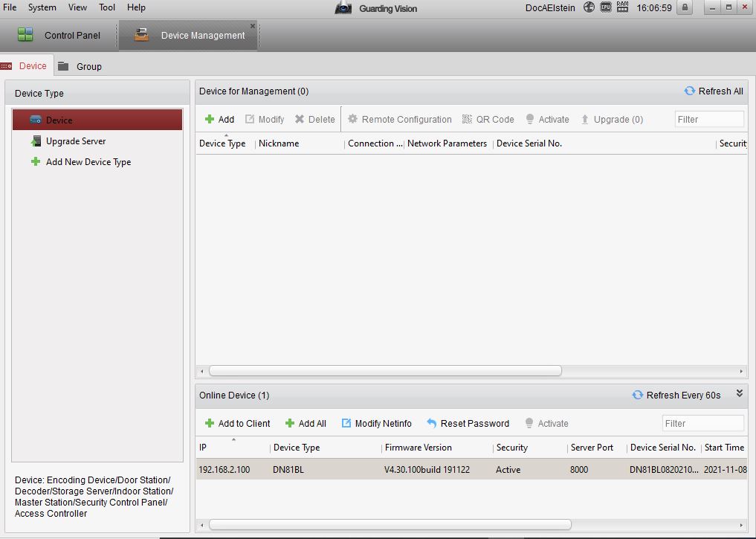Image resolution: width=756 pixels, height=539 pixels.
Task: Sort by the Start Time column header
Action: pos(724,448)
